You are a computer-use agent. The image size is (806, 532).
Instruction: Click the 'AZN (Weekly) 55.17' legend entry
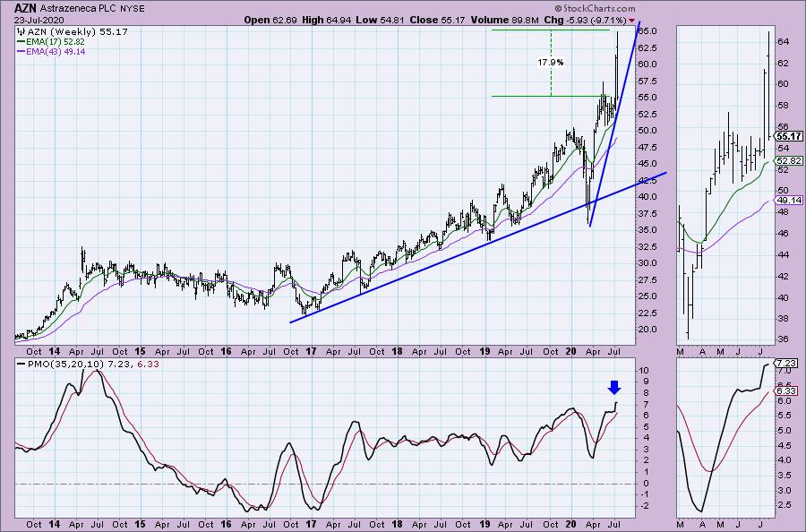[x=78, y=32]
